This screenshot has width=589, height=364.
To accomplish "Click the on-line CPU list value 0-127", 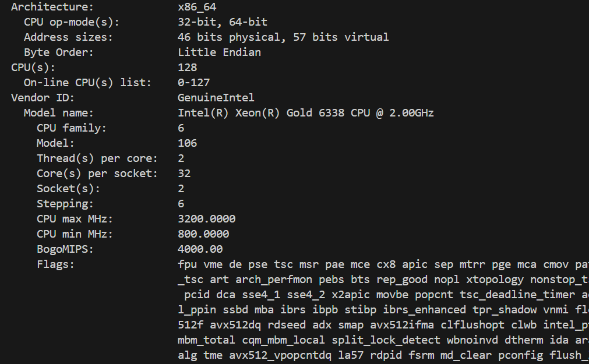I will [194, 83].
